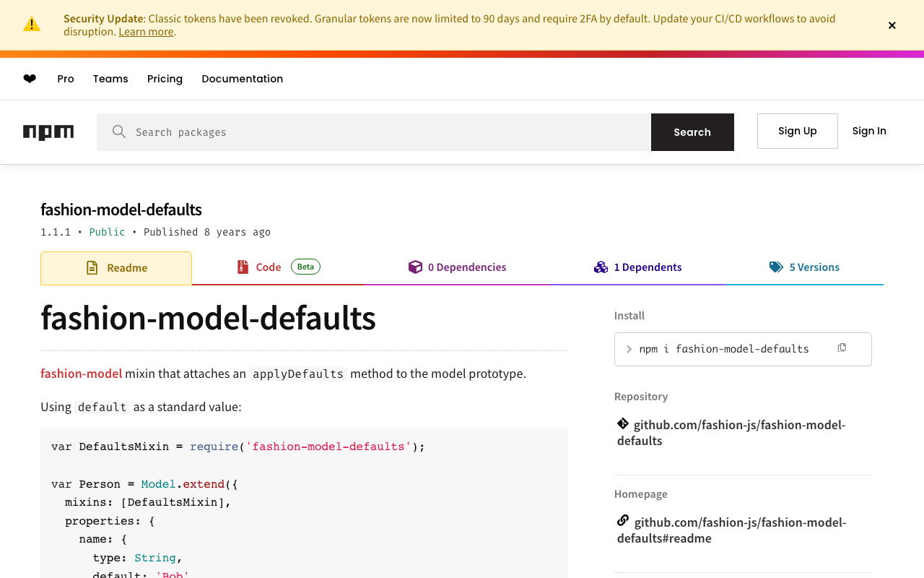The height and width of the screenshot is (578, 924).
Task: Click the git repository icon
Action: (x=623, y=423)
